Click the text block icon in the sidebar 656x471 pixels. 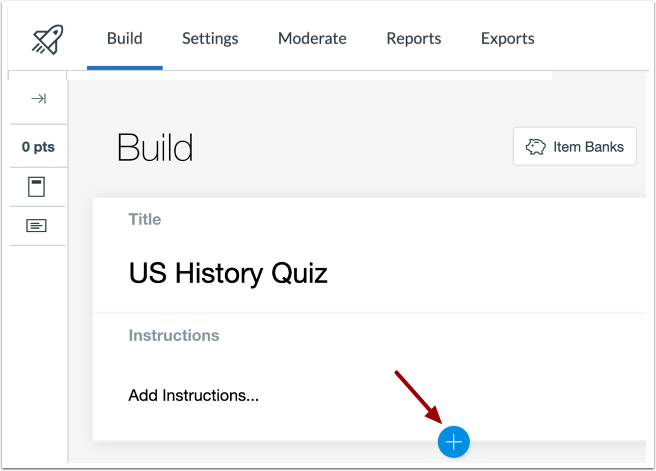coord(37,226)
